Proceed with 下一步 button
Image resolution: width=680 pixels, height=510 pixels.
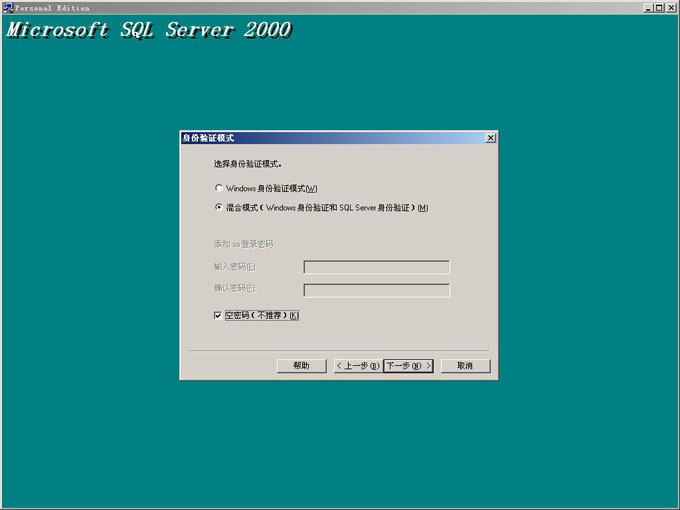408,366
